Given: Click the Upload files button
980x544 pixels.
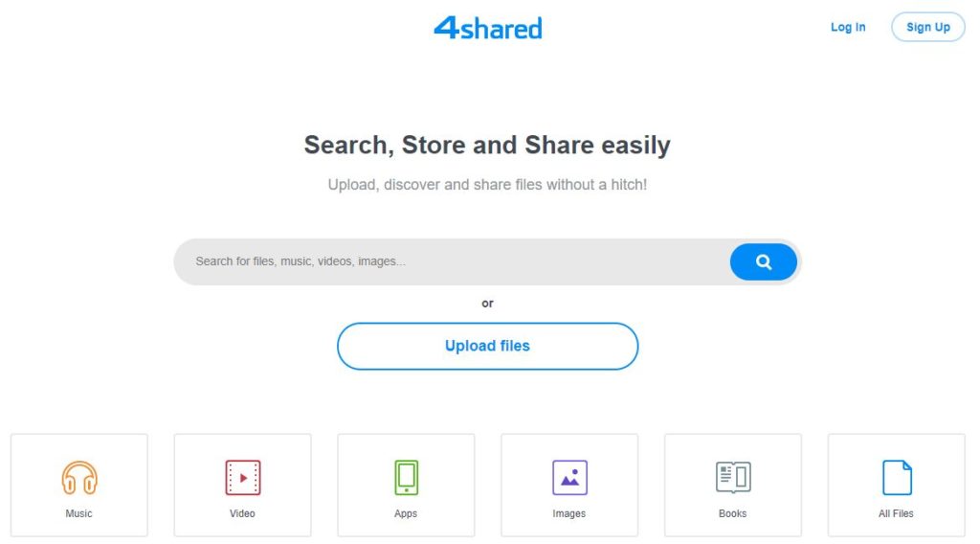Looking at the screenshot, I should (x=487, y=347).
